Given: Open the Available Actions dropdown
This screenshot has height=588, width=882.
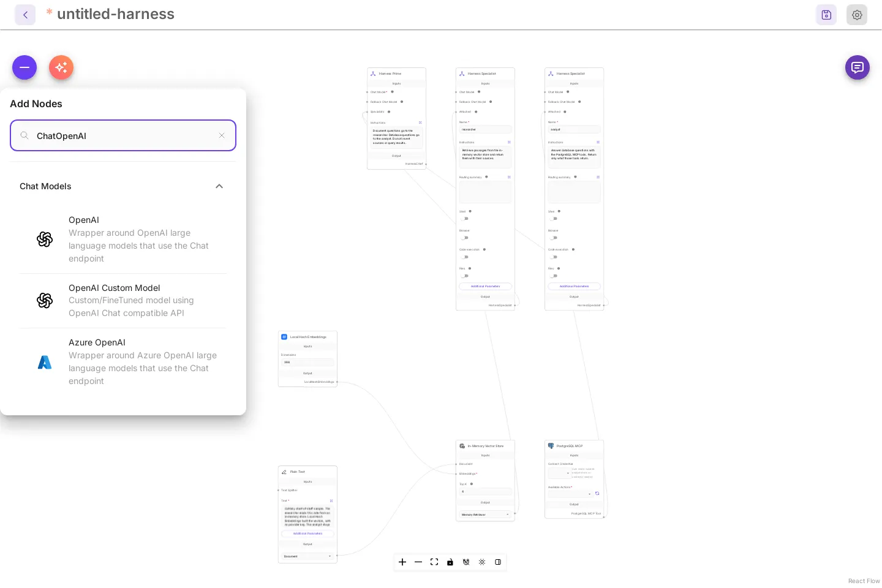Looking at the screenshot, I should click(570, 494).
